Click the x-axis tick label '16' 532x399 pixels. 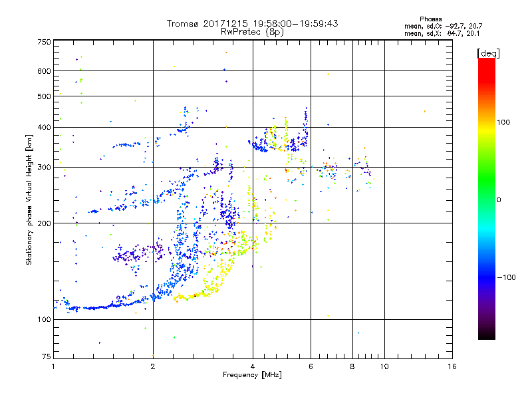(452, 366)
